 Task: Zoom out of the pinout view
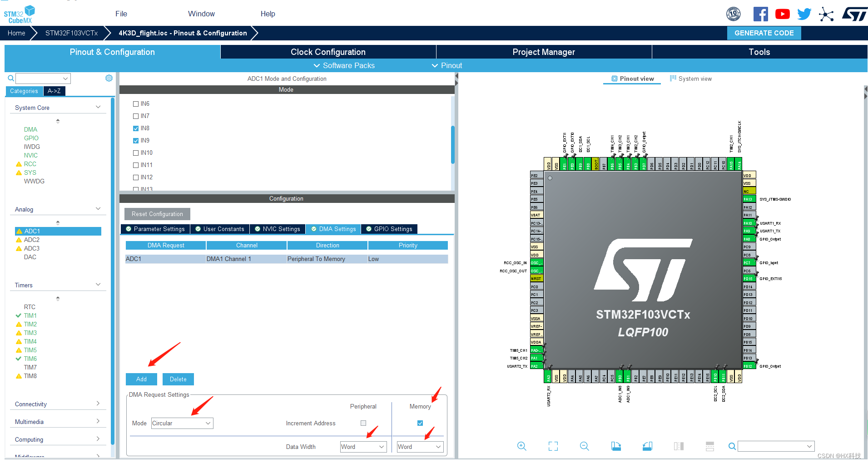584,446
